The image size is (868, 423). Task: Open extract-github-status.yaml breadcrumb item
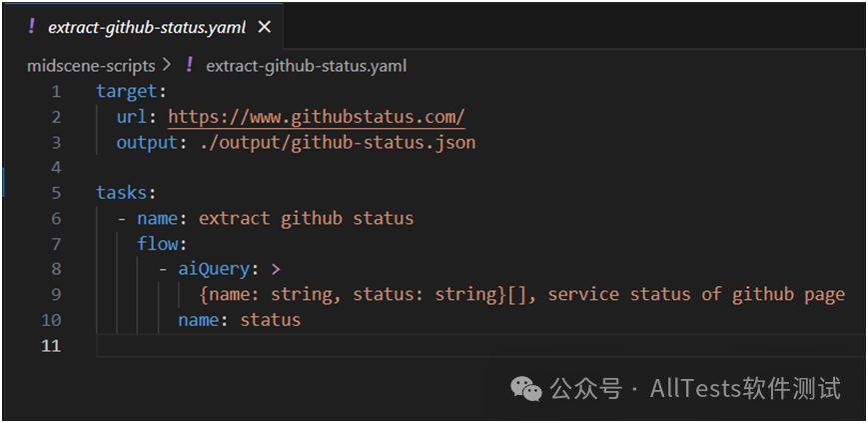(x=306, y=66)
